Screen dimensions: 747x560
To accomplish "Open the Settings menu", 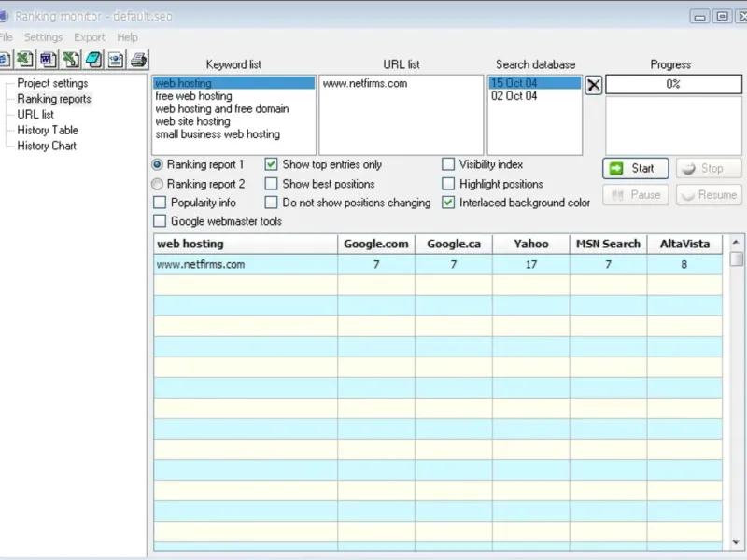I will click(x=43, y=37).
